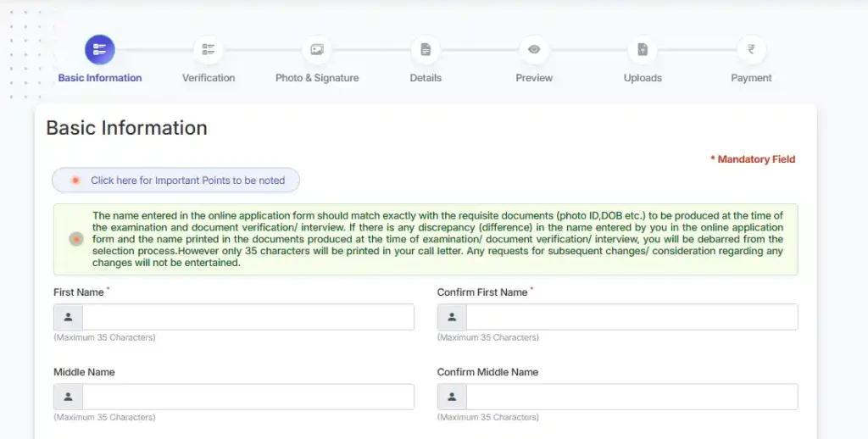This screenshot has height=439, width=868.
Task: Go to the Preview step label
Action: pos(534,78)
